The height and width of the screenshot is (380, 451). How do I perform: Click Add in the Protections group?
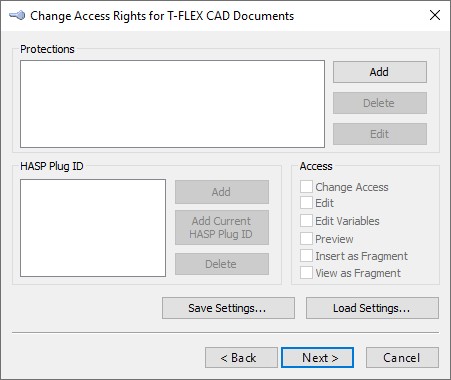[380, 72]
